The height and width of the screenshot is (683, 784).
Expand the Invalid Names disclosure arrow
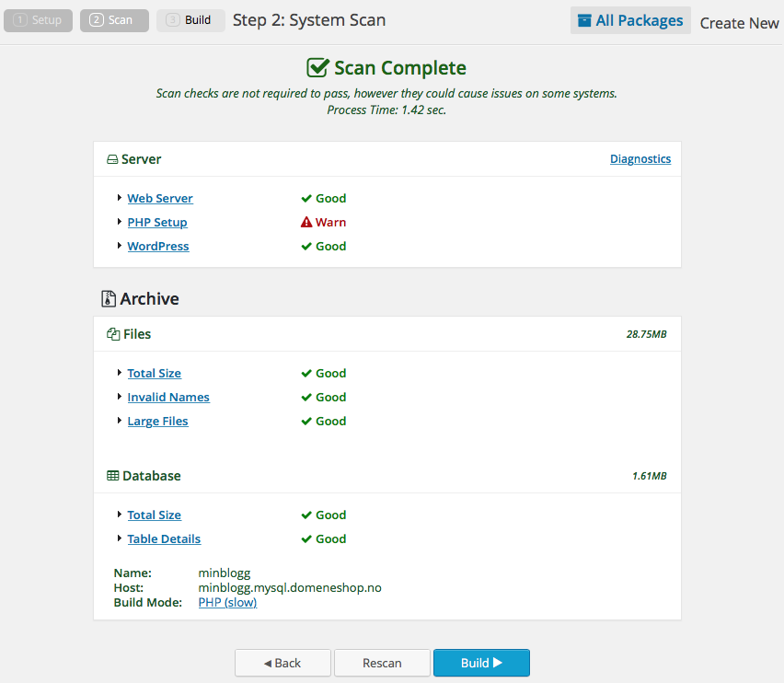click(x=119, y=397)
